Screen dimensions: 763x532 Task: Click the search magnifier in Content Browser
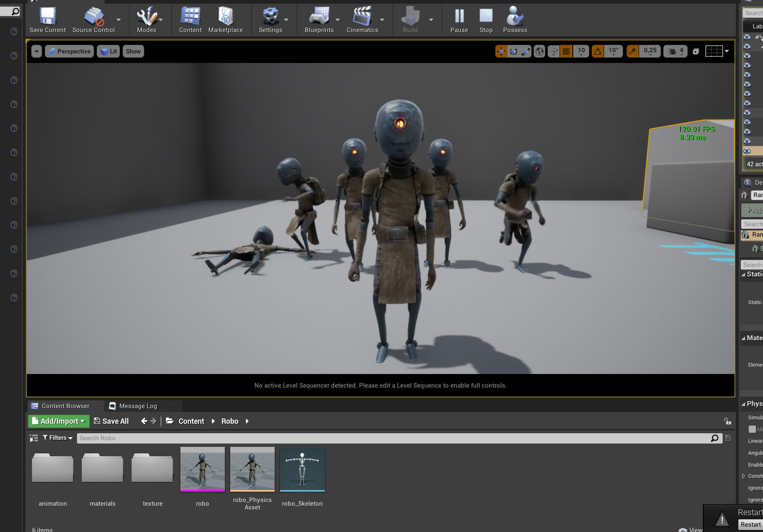pos(715,438)
